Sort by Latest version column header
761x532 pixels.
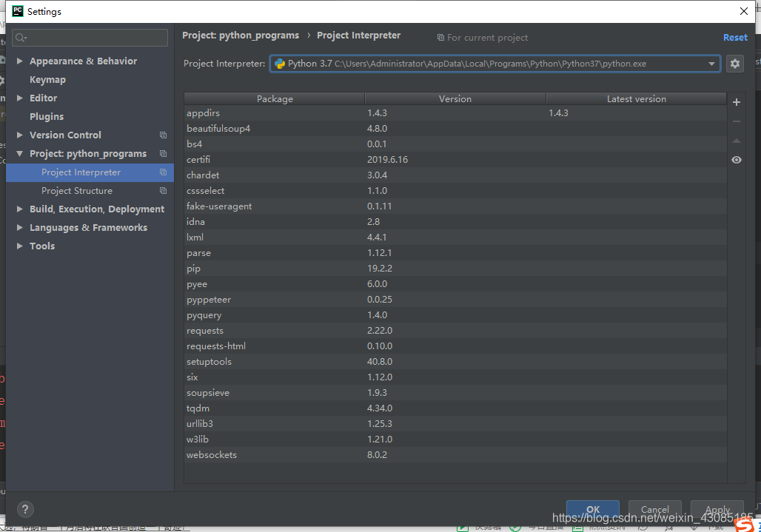point(637,99)
